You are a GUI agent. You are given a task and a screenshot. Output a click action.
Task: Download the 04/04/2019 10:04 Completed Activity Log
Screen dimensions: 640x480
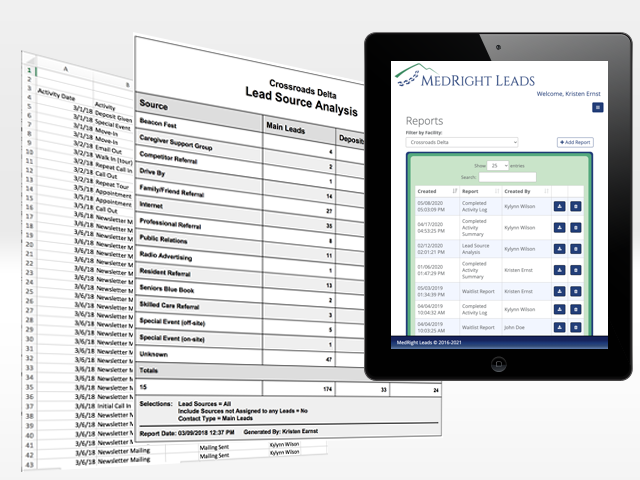tap(559, 309)
